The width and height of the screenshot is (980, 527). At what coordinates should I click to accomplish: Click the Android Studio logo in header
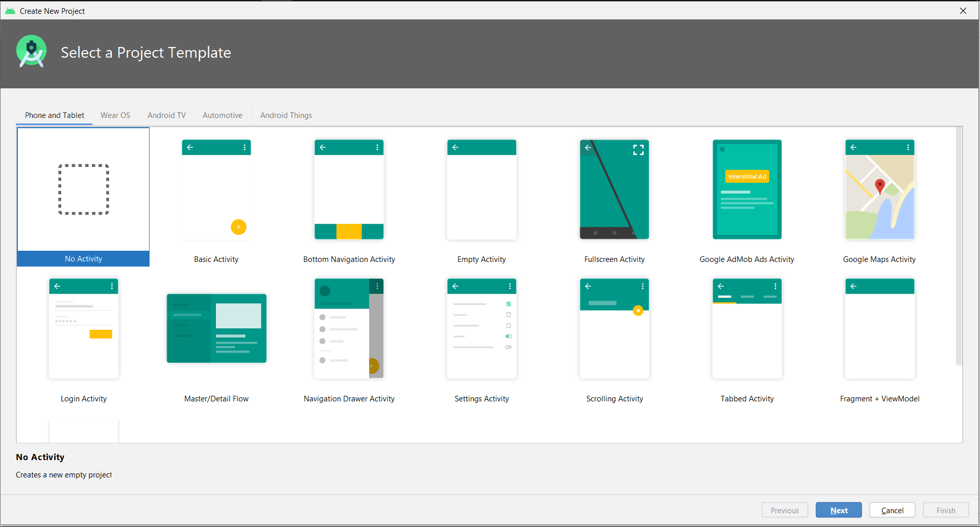[x=32, y=52]
